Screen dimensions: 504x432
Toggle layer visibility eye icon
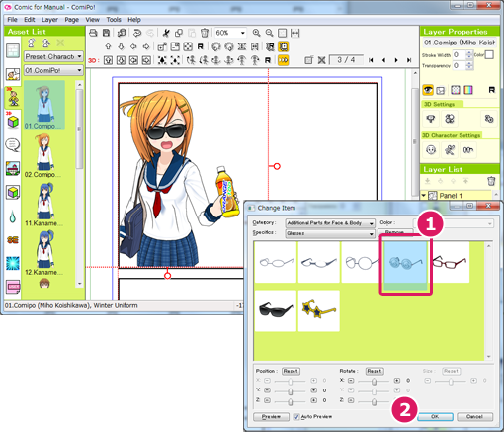click(x=428, y=90)
